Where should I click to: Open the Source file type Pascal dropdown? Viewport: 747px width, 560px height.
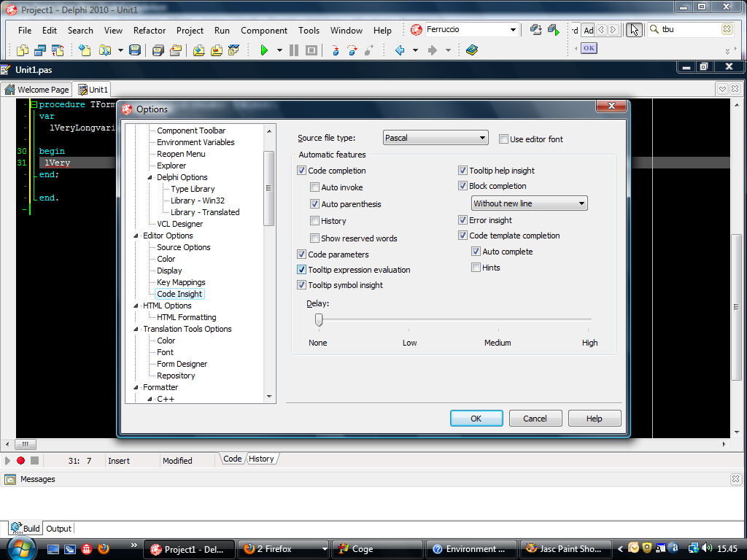point(436,138)
